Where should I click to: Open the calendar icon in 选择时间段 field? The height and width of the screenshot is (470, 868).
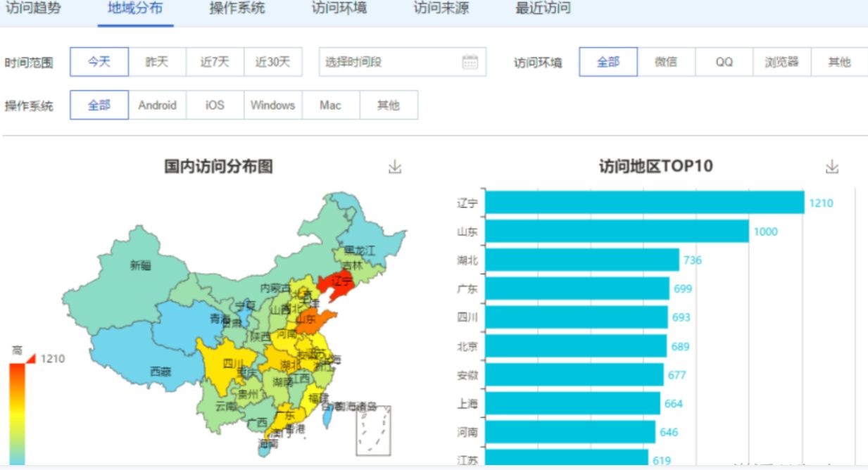pyautogui.click(x=467, y=62)
